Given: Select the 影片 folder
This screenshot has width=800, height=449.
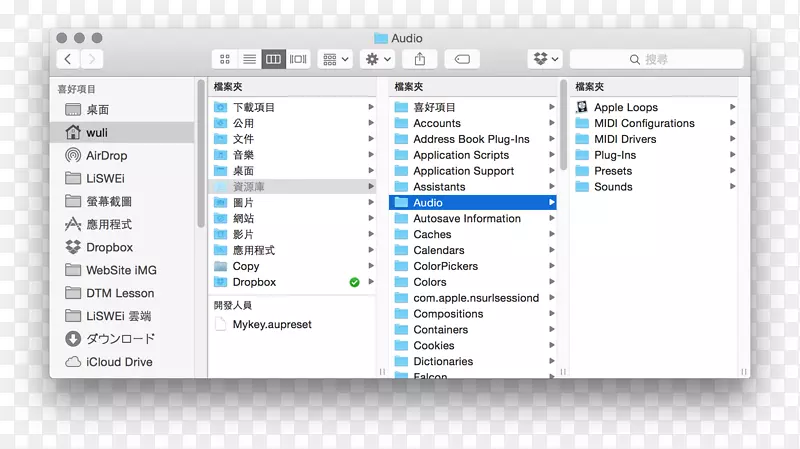Looking at the screenshot, I should coord(292,234).
